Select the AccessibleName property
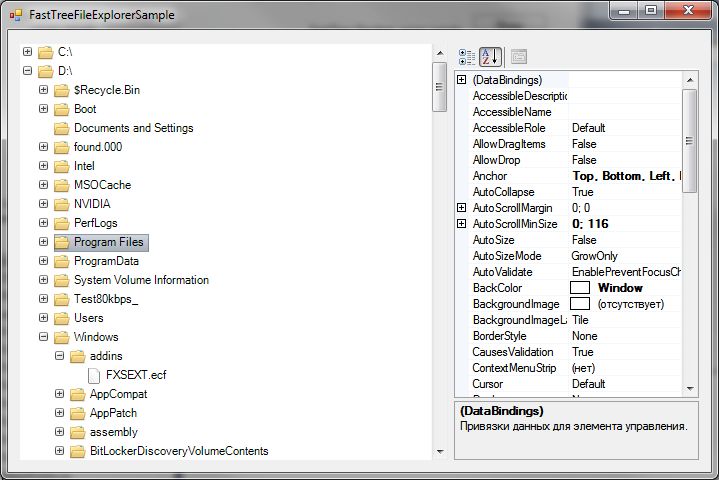This screenshot has height=480, width=719. coord(512,112)
